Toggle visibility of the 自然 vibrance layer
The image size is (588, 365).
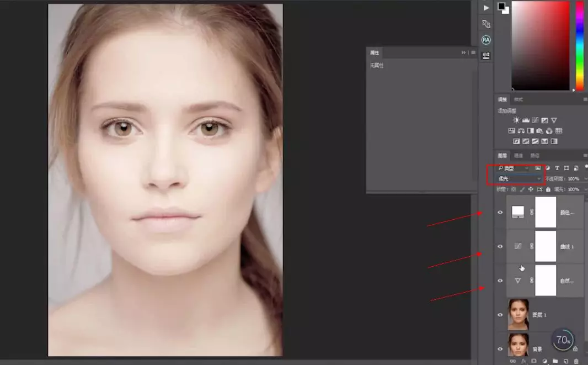click(x=500, y=281)
